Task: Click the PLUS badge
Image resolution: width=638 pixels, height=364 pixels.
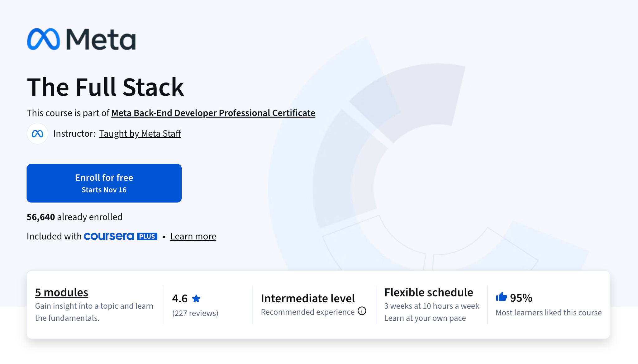Action: point(147,236)
